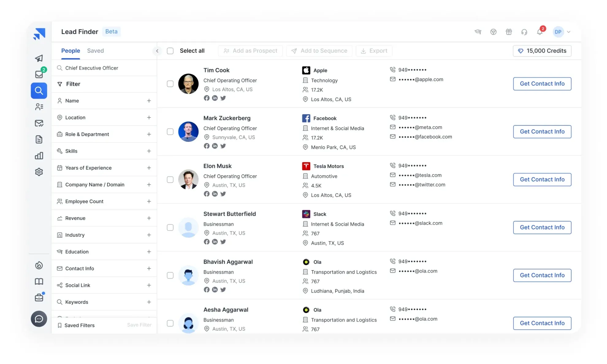Viewport: 607px width, 364px height.
Task: Click Tim Cook's Twitter icon
Action: (x=223, y=98)
